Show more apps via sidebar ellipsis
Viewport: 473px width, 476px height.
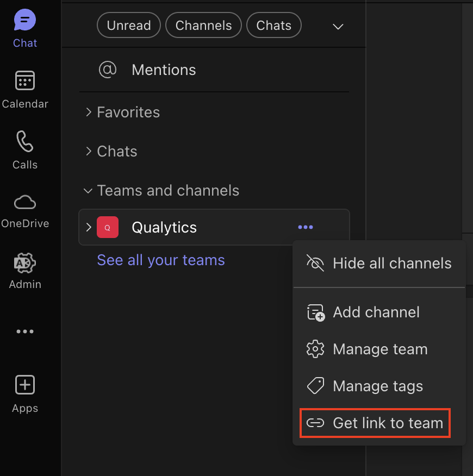coord(25,331)
